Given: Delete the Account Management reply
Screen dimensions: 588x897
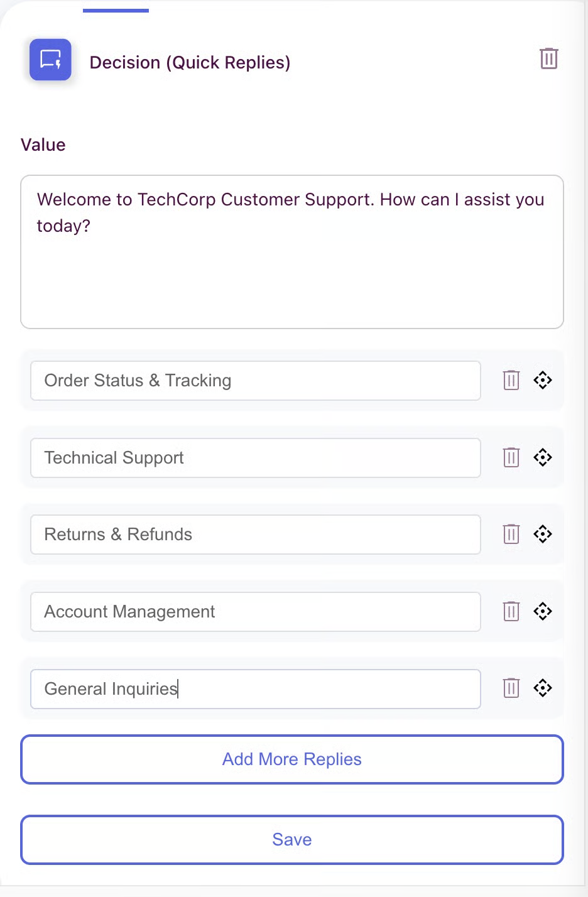Looking at the screenshot, I should (511, 611).
